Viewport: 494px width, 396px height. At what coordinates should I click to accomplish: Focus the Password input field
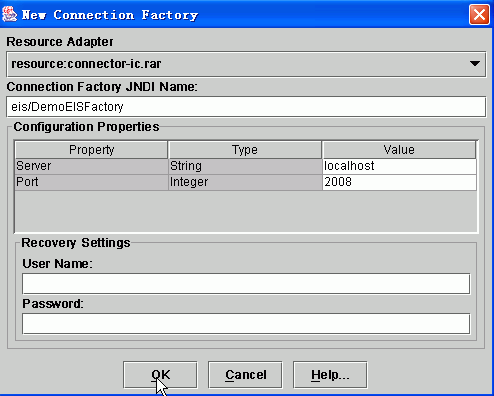click(x=246, y=324)
